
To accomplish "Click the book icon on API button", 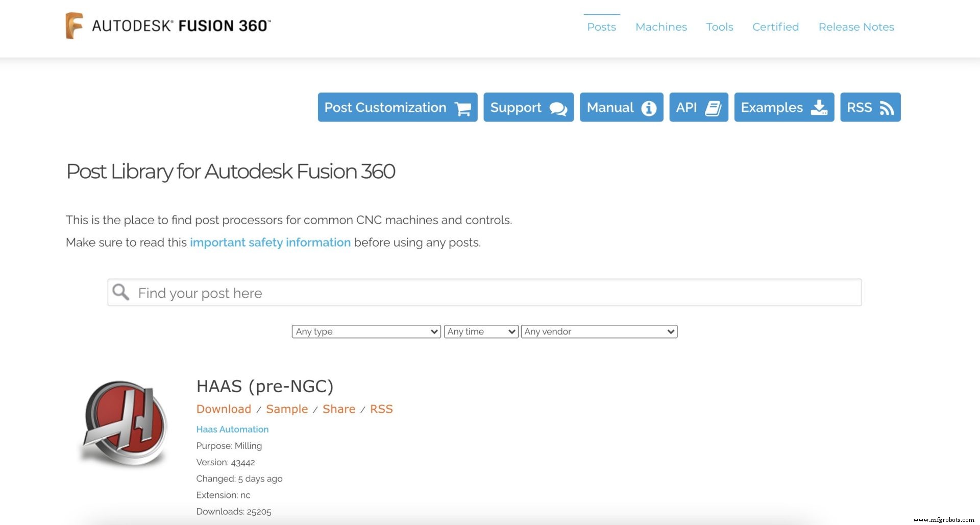I will (713, 108).
